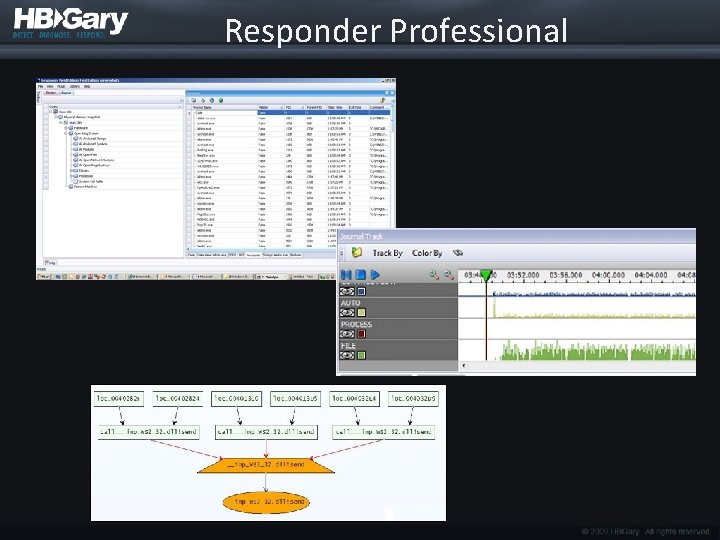Select the orange trapezoid __imp_ws2_32.dll!send node
The height and width of the screenshot is (540, 720).
[x=266, y=465]
